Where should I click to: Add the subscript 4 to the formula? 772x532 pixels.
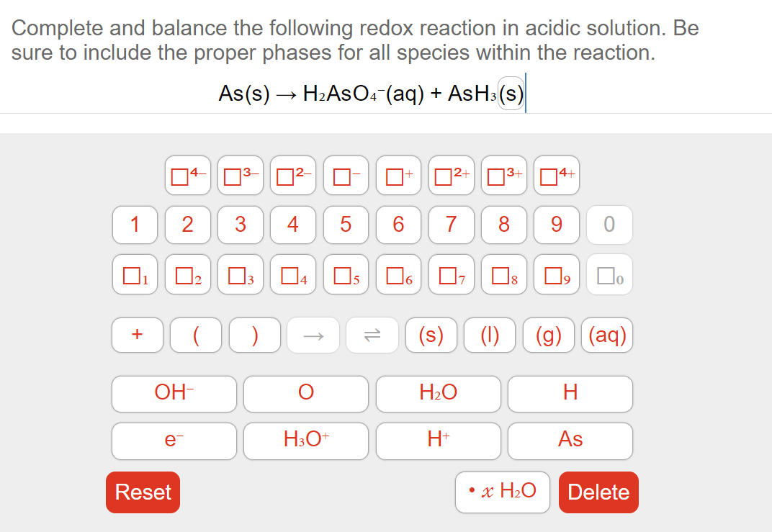coord(292,274)
